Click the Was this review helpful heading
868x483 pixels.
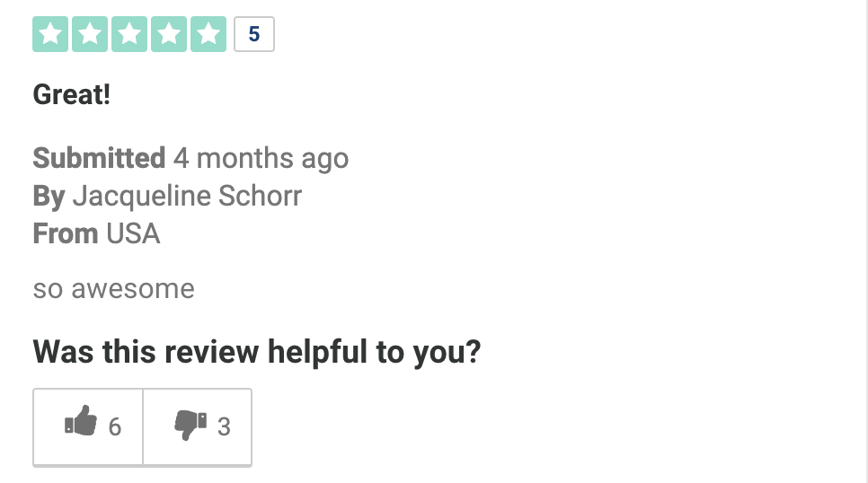[x=257, y=352]
